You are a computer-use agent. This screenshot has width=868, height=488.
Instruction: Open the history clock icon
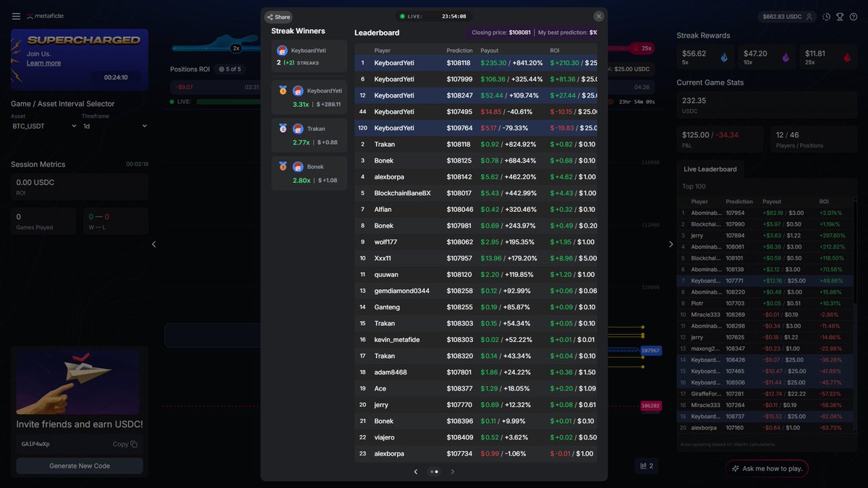pyautogui.click(x=826, y=15)
